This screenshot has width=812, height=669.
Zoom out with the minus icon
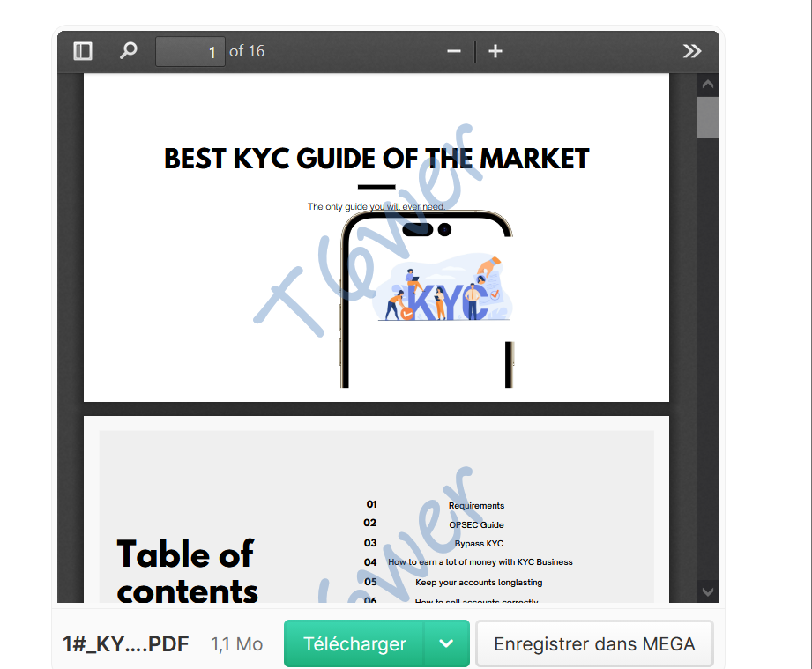[452, 50]
